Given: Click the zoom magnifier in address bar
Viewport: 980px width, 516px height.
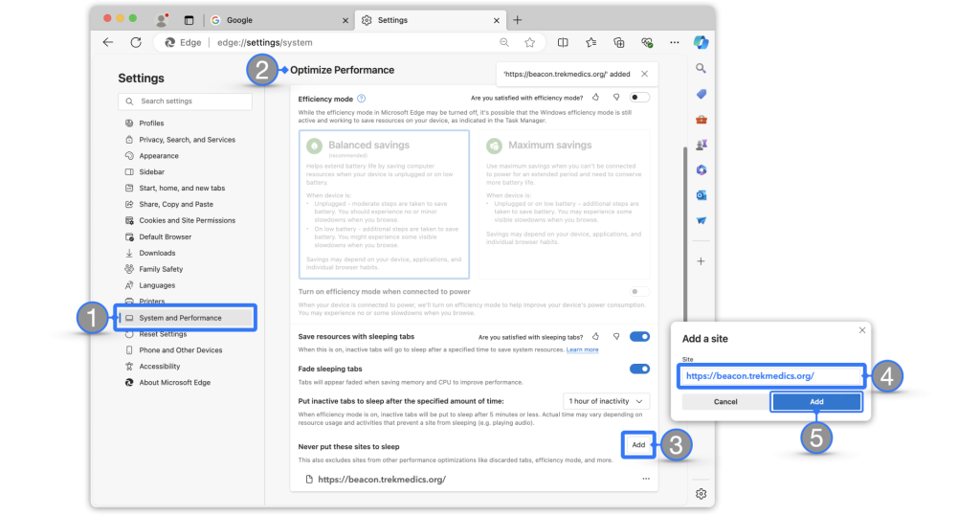Looking at the screenshot, I should (x=504, y=42).
